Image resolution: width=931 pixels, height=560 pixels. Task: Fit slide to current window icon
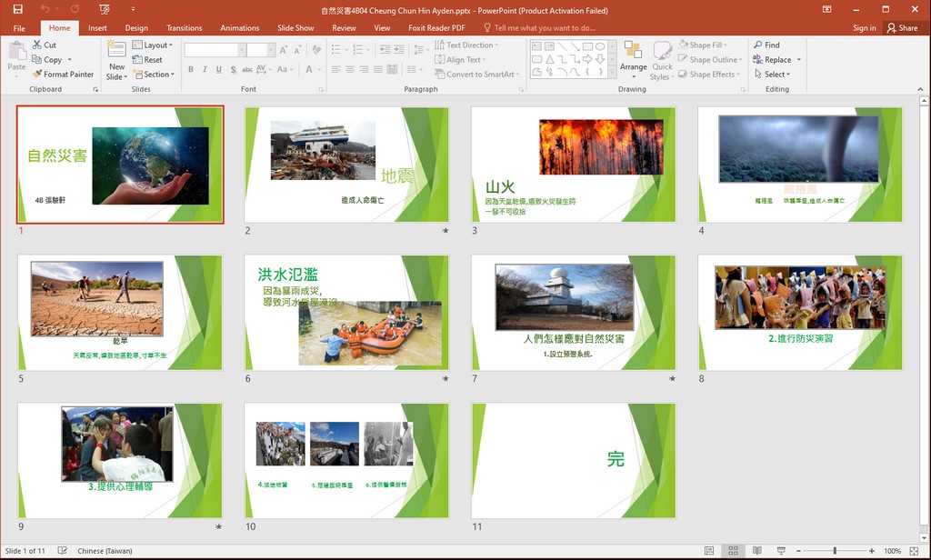click(x=914, y=551)
